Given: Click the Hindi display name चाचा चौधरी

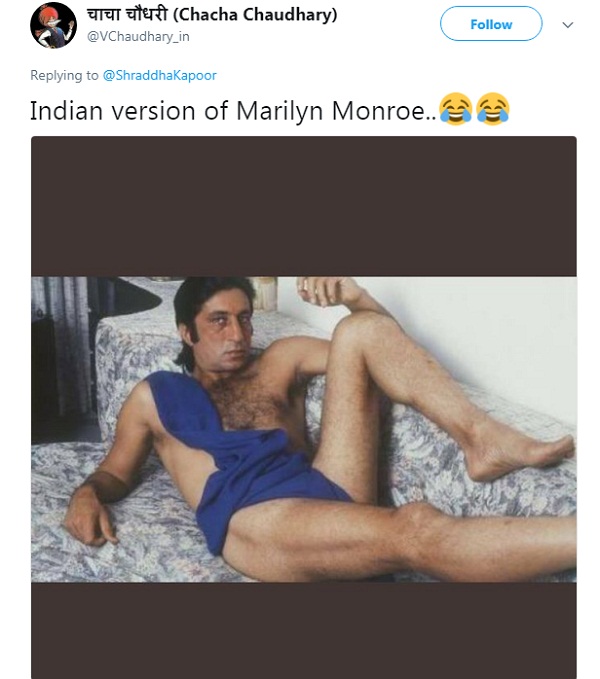Looking at the screenshot, I should (x=127, y=15).
